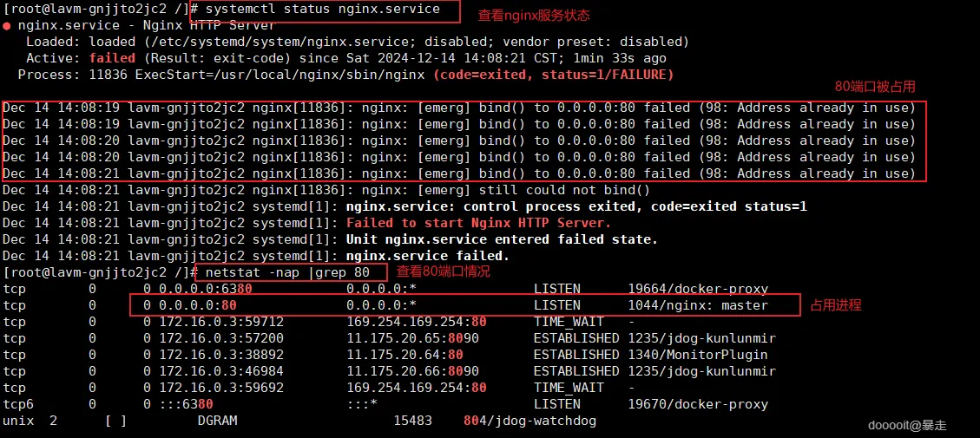This screenshot has height=438, width=980.
Task: Click '1min 33s ago' text
Action: 620,58
